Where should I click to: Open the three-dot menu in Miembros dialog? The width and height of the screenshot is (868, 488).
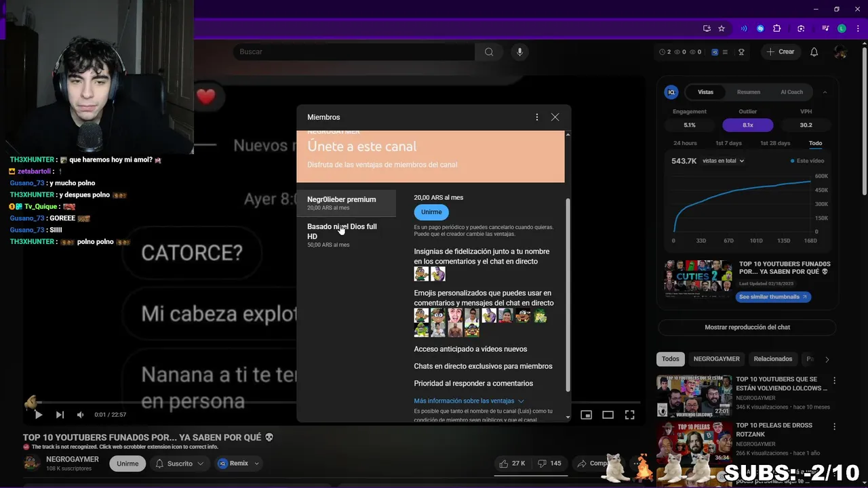click(x=537, y=117)
